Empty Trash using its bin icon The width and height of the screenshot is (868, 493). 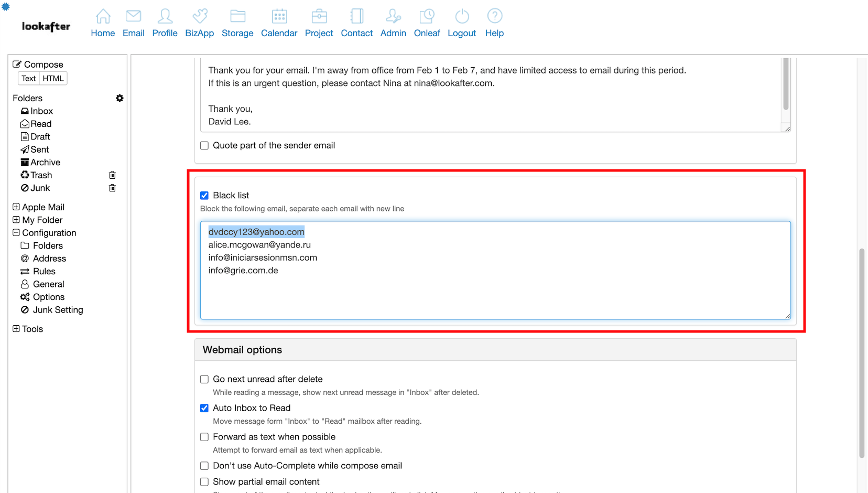coord(112,175)
